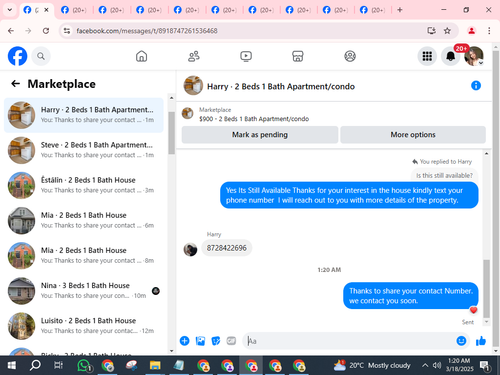Click the More options button
Image resolution: width=500 pixels, height=375 pixels.
click(413, 135)
